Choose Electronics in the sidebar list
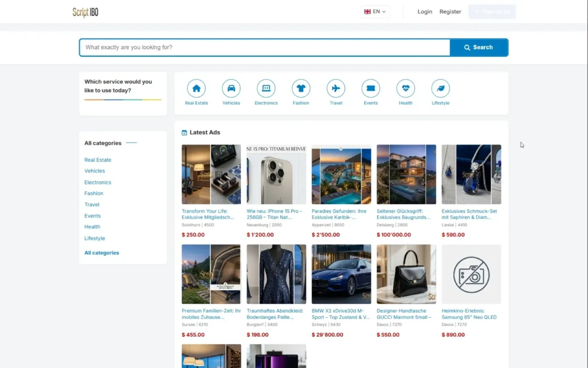This screenshot has height=368, width=588. pyautogui.click(x=98, y=182)
